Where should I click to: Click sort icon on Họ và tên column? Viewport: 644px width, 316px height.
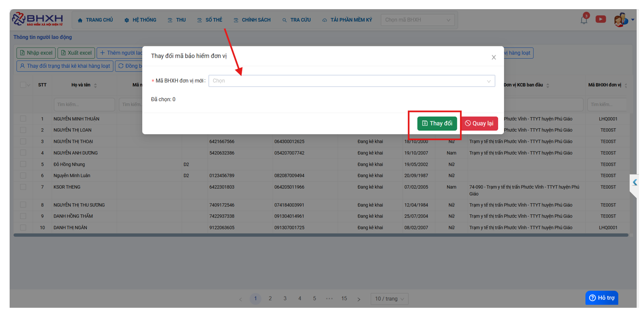[95, 85]
